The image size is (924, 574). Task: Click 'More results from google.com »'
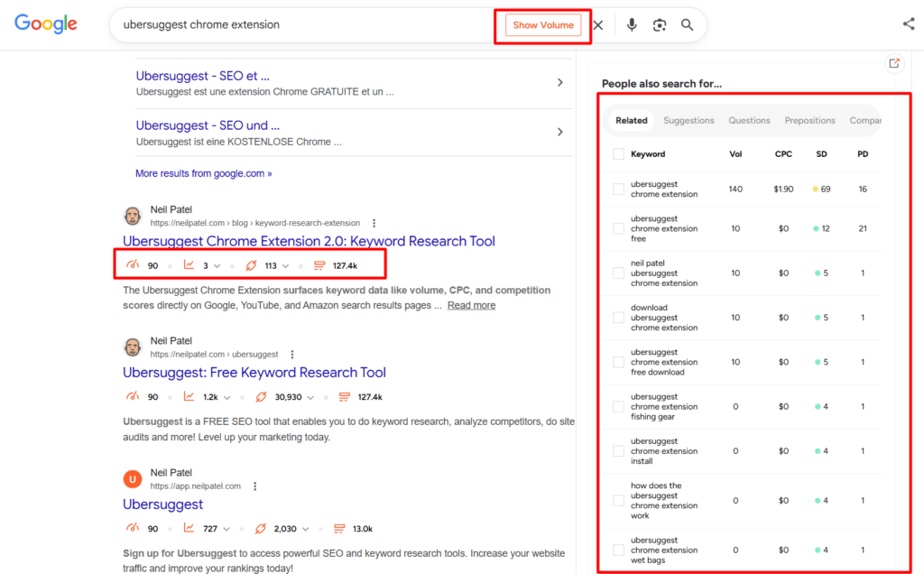click(x=203, y=173)
